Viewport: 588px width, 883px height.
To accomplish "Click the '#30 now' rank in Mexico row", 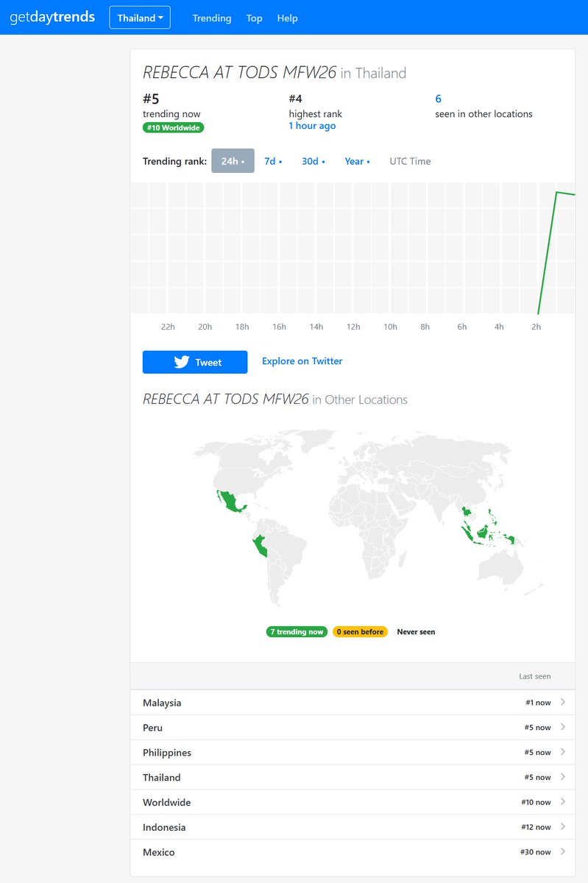I will 536,852.
